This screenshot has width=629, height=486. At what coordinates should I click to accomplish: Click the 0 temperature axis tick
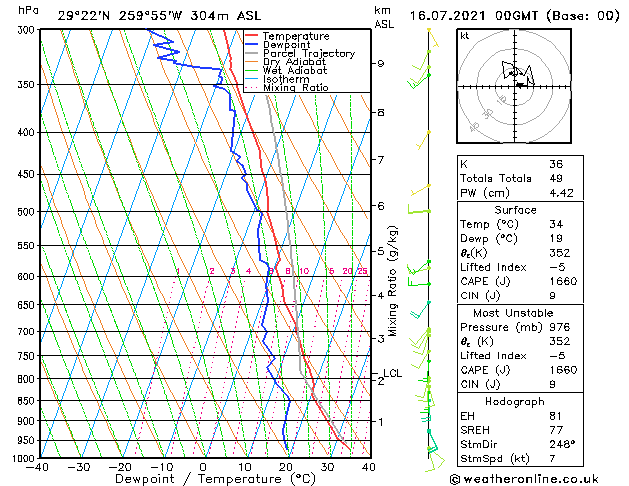[x=203, y=467]
